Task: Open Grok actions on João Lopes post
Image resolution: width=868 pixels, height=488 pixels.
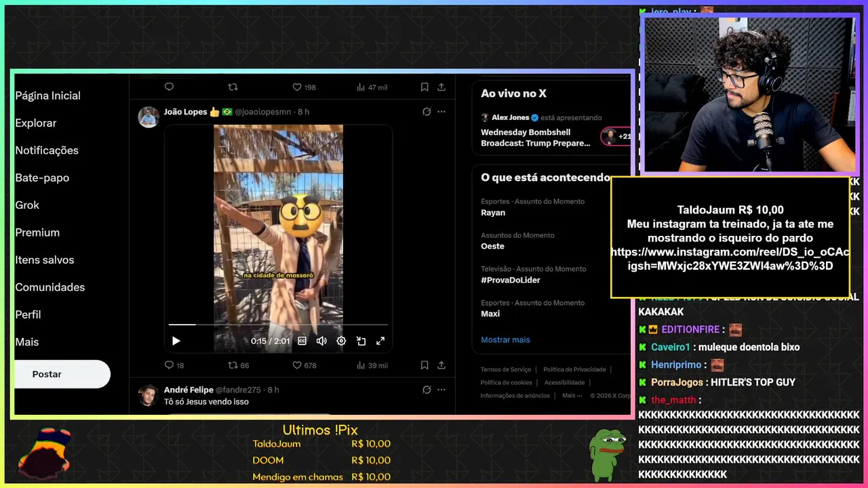Action: coord(427,112)
